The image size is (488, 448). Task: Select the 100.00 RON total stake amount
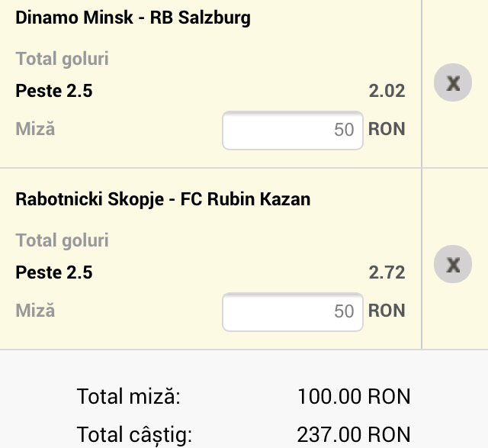(x=354, y=397)
